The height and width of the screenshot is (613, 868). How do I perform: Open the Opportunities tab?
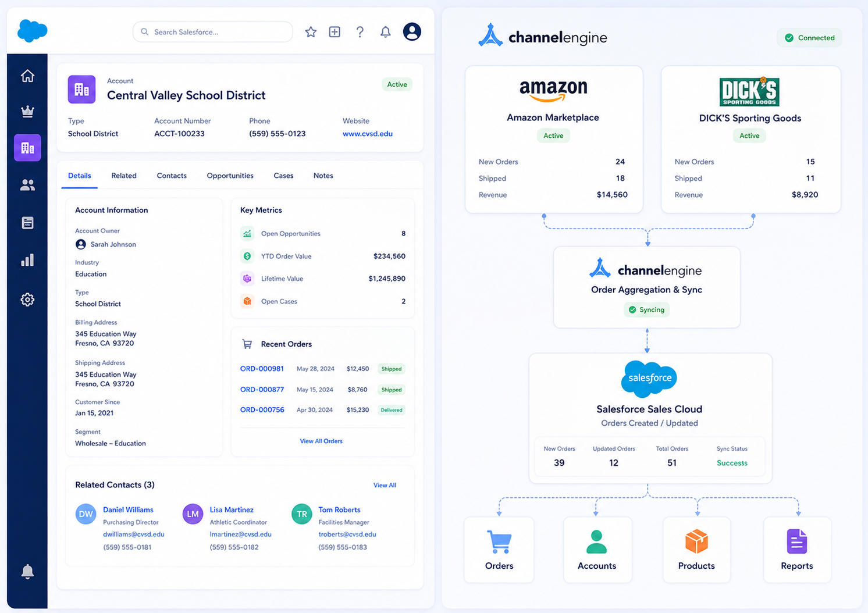230,176
